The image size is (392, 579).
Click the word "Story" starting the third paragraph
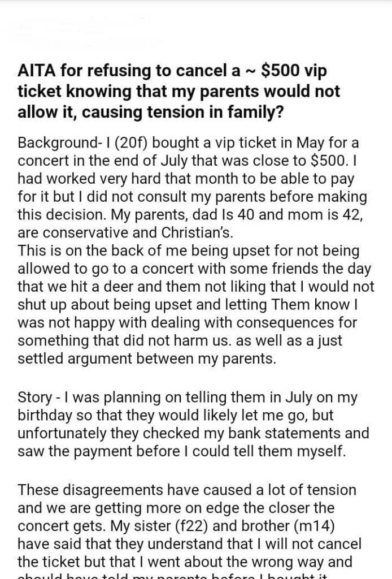pos(33,397)
